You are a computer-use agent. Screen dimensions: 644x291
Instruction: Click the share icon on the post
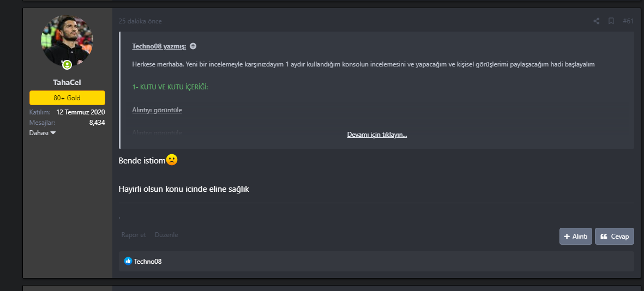coord(596,21)
